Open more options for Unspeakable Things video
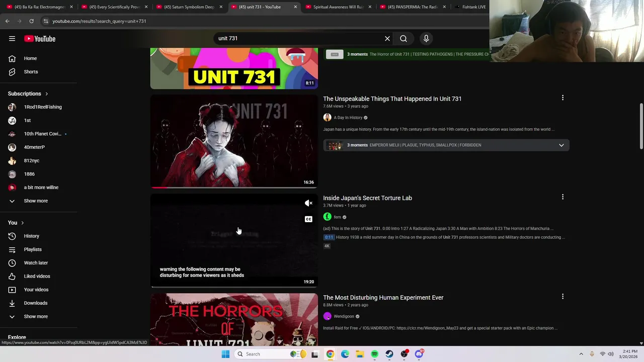The image size is (644, 362). [562, 98]
